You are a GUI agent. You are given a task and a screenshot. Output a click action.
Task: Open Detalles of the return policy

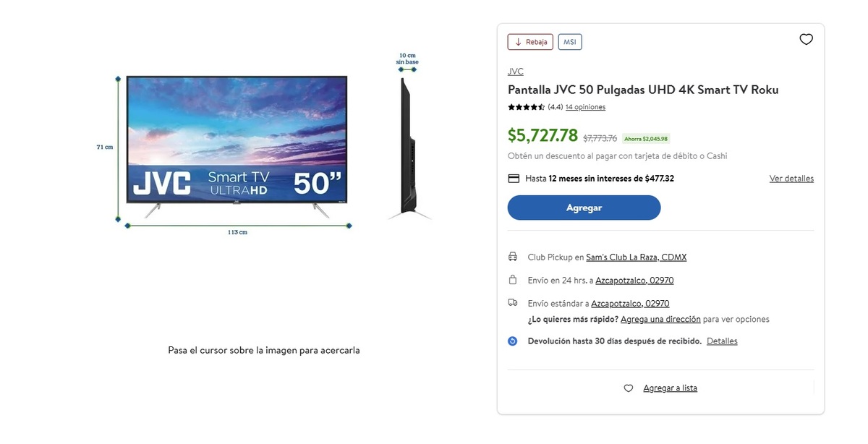[722, 341]
